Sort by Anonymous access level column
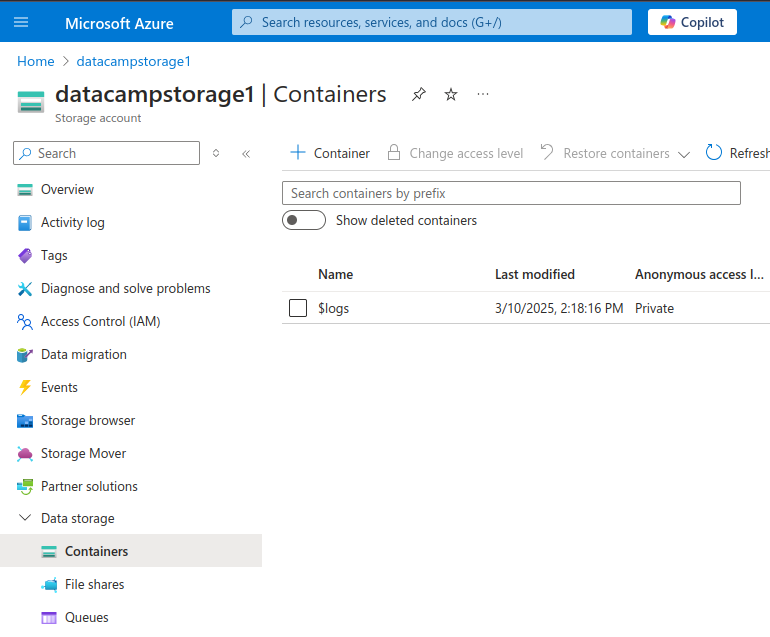 coord(699,275)
